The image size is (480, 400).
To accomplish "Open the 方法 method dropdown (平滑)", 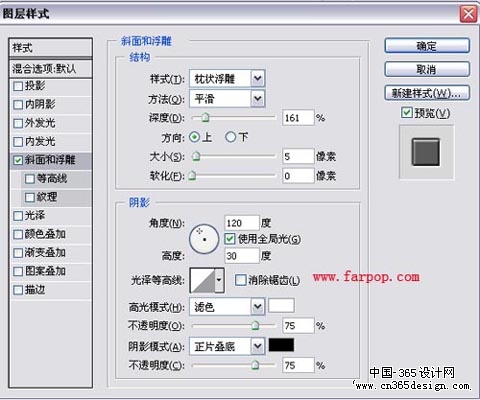I will tap(227, 99).
